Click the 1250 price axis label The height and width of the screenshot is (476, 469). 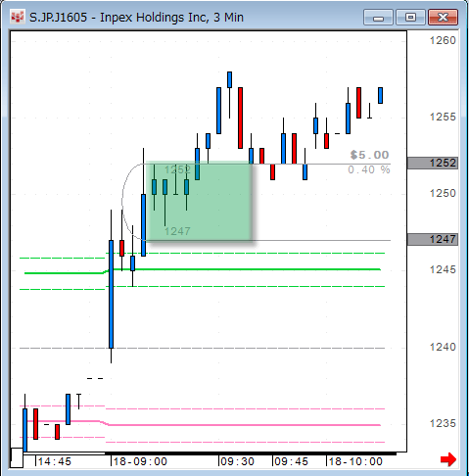coord(443,193)
